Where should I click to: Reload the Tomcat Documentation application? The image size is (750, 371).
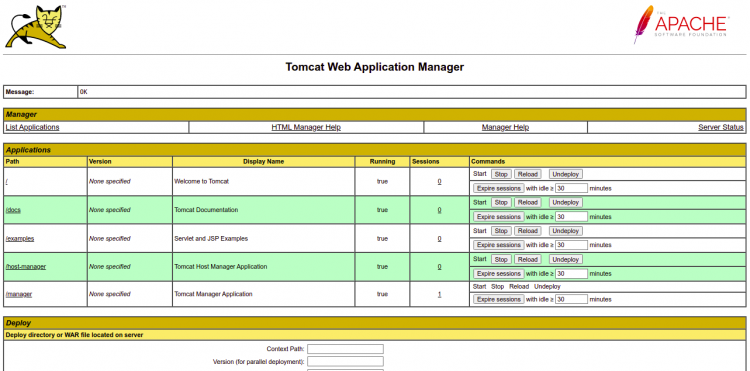pos(528,203)
